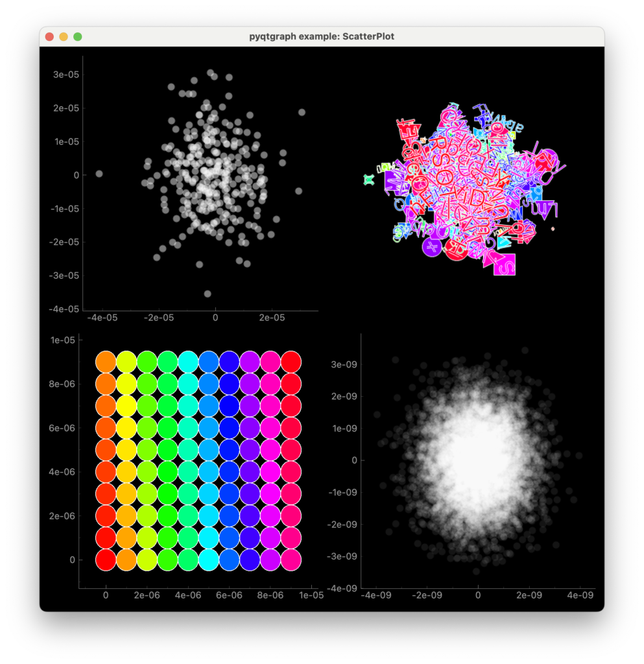
Task: Pick the red circle at grid's top-right corner
Action: click(x=291, y=362)
